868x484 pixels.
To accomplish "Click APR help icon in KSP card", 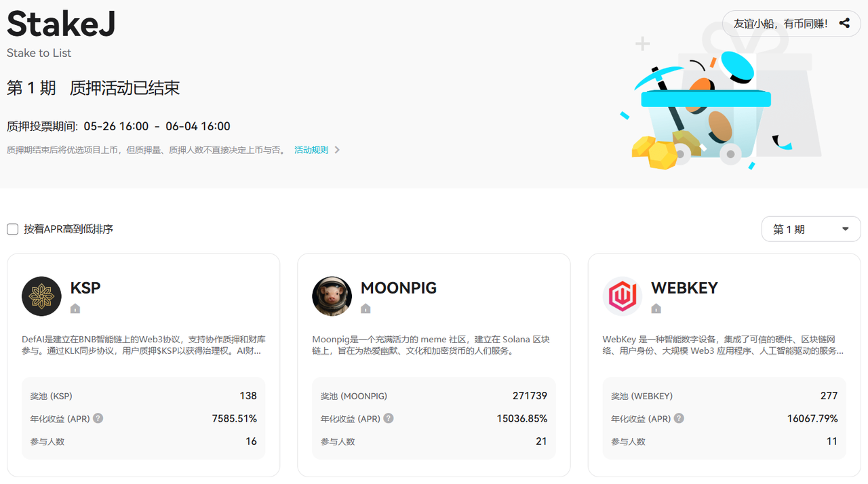I will (98, 418).
